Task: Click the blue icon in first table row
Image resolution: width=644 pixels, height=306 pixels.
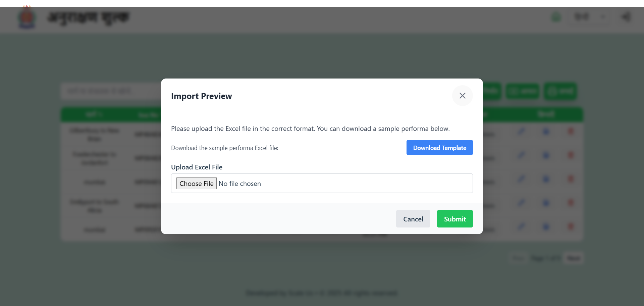Action: click(x=546, y=132)
